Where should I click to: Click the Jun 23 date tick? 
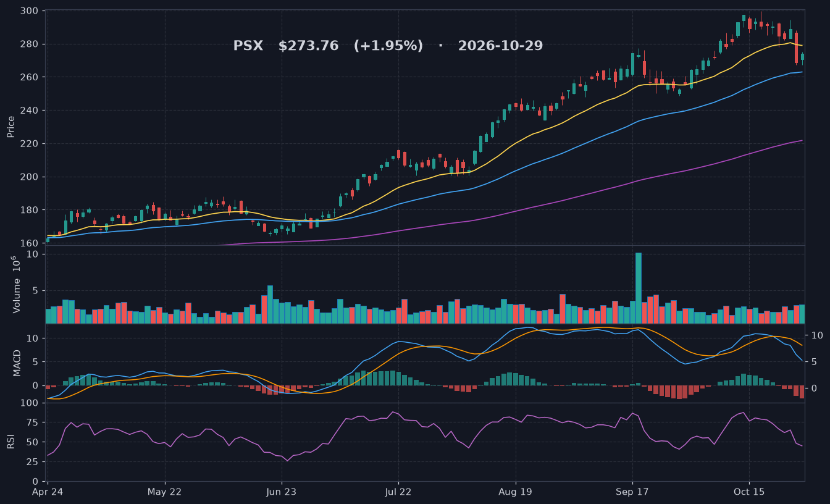click(282, 492)
